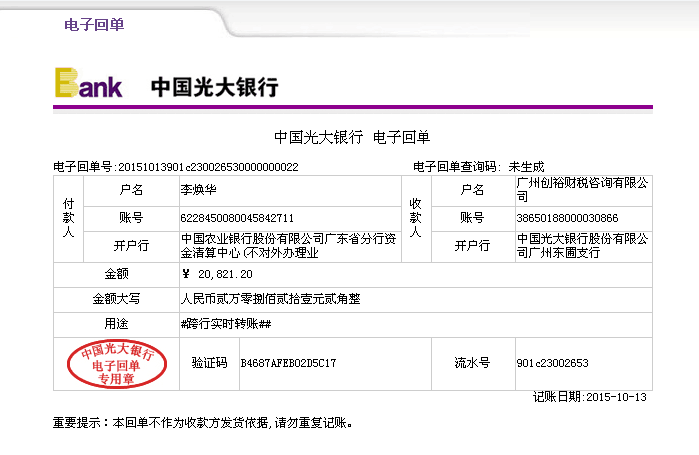Click the 记账日期:2015-10-13 text
Screen dimensions: 699x455
click(589, 397)
